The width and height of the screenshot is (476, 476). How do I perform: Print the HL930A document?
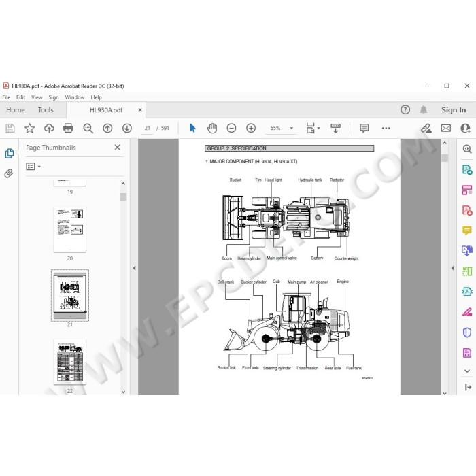pyautogui.click(x=68, y=128)
